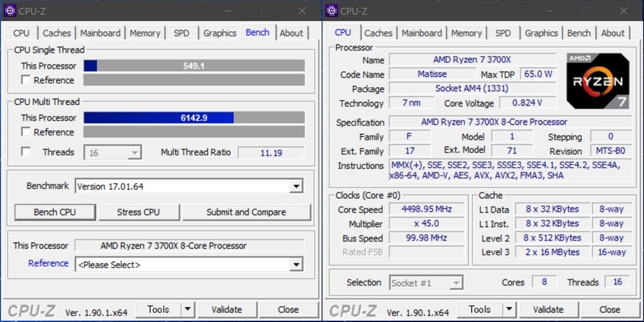
Task: Click the Bench CPU button
Action: [x=55, y=213]
